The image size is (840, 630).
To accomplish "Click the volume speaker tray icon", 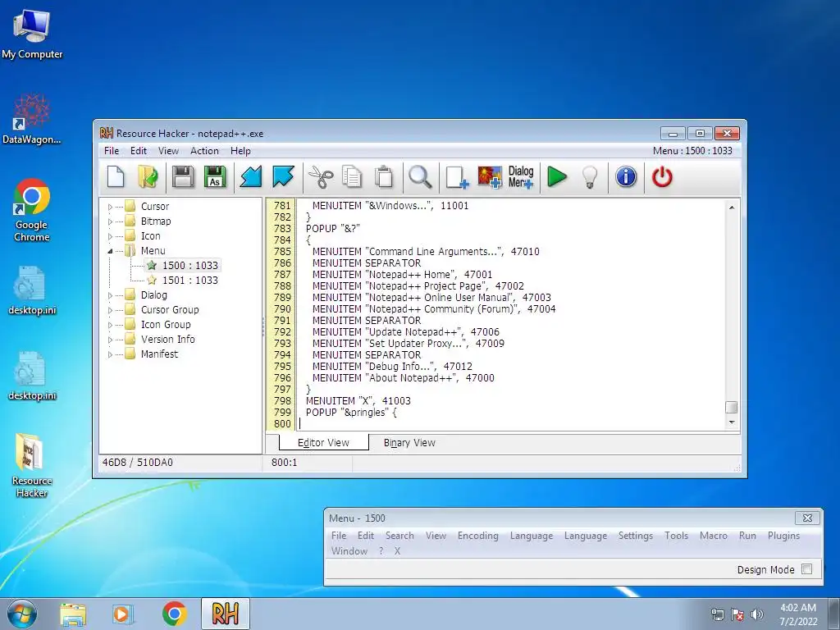I will click(757, 614).
